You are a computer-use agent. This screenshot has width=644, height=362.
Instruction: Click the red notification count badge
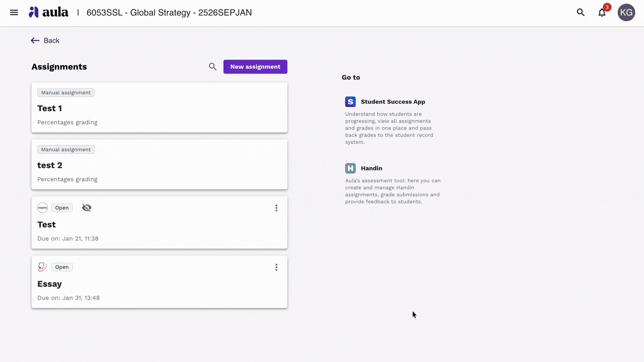[607, 7]
